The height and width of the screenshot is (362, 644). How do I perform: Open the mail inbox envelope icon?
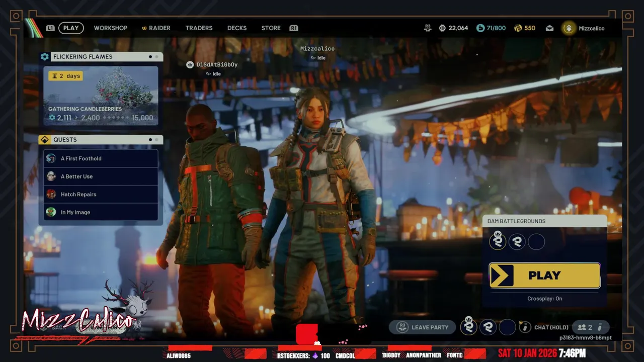pos(549,28)
